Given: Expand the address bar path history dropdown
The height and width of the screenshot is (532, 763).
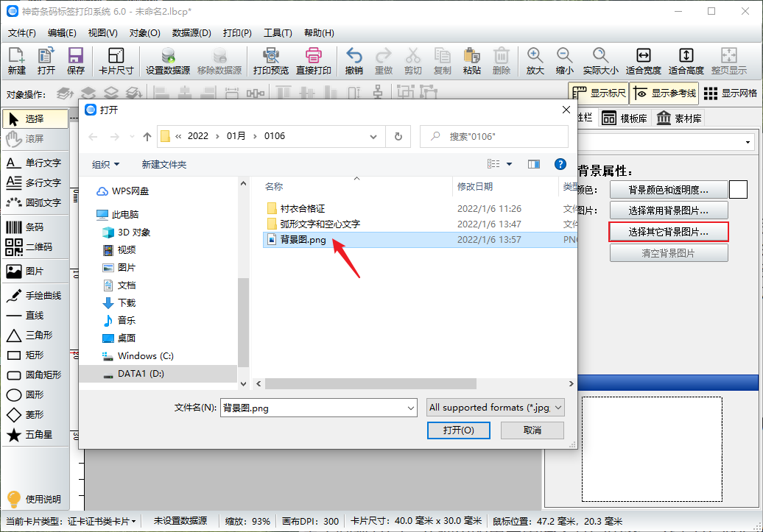Looking at the screenshot, I should (373, 137).
